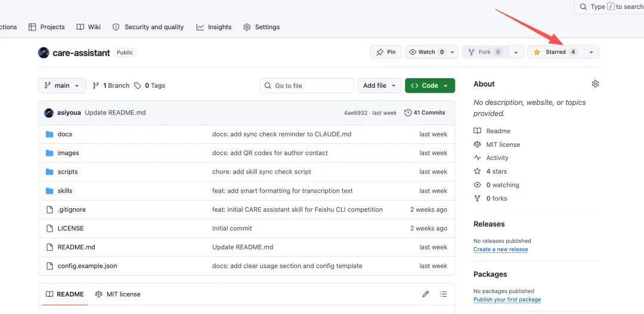Switch to the Insights tab
Screen dimensions: 644x314
[214, 27]
